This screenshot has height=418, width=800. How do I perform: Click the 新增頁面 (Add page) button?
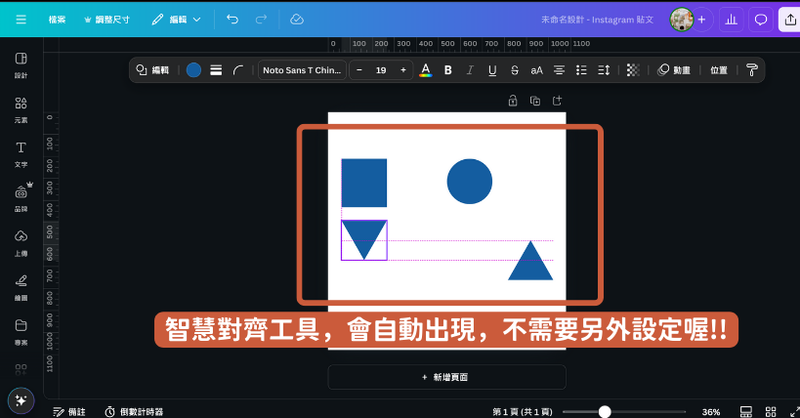click(446, 377)
